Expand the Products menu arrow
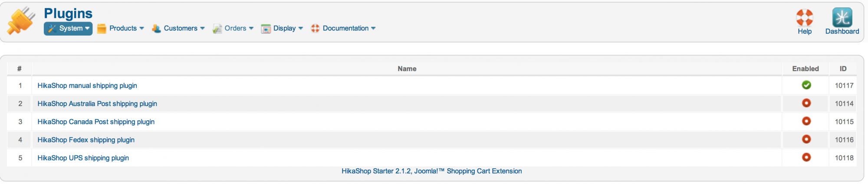 pyautogui.click(x=141, y=28)
